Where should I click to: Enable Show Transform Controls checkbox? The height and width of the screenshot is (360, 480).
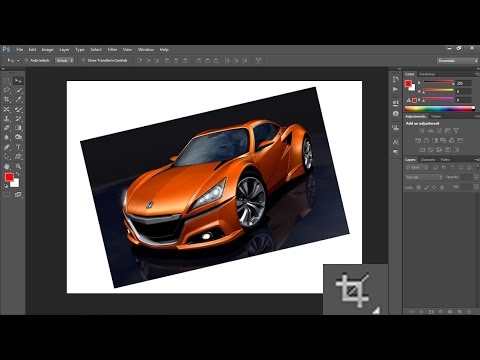coord(83,60)
